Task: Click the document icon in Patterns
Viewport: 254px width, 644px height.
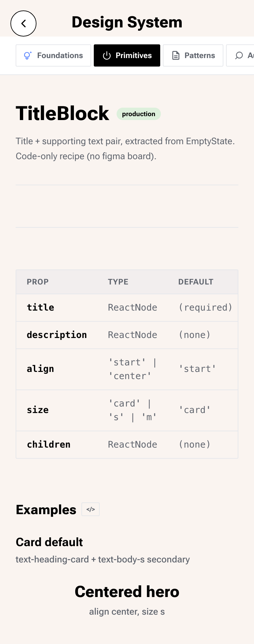Action: tap(176, 56)
